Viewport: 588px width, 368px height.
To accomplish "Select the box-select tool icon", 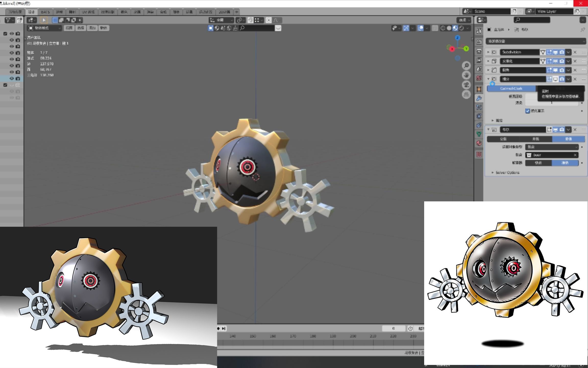I will pyautogui.click(x=55, y=20).
